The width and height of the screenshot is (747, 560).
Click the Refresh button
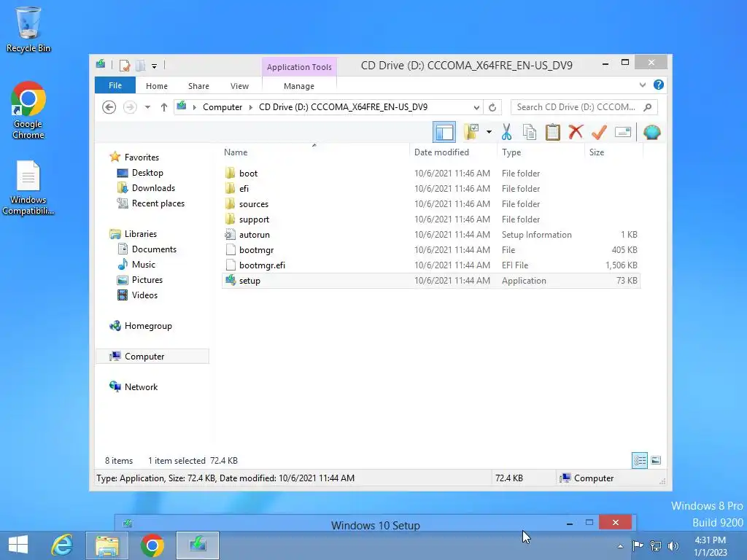click(x=492, y=108)
